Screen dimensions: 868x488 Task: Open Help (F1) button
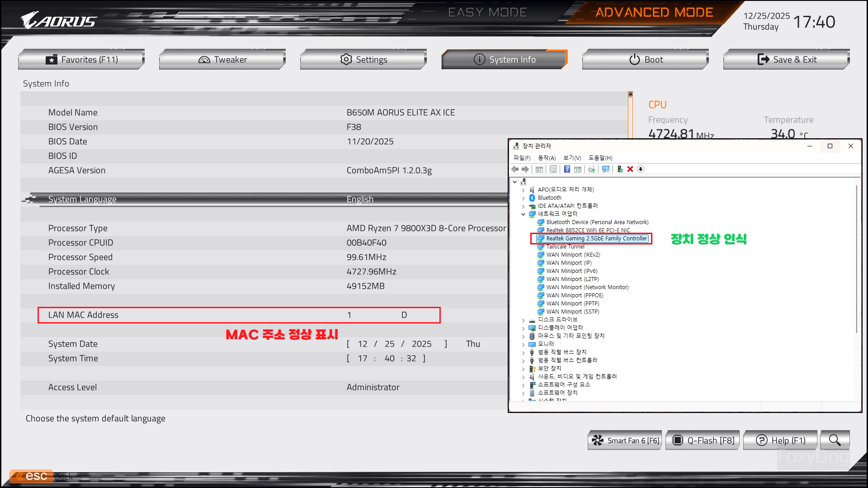point(780,440)
